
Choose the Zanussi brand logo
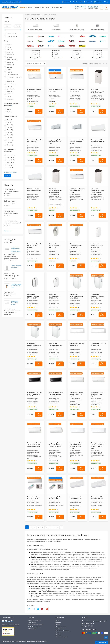pos(82,46)
